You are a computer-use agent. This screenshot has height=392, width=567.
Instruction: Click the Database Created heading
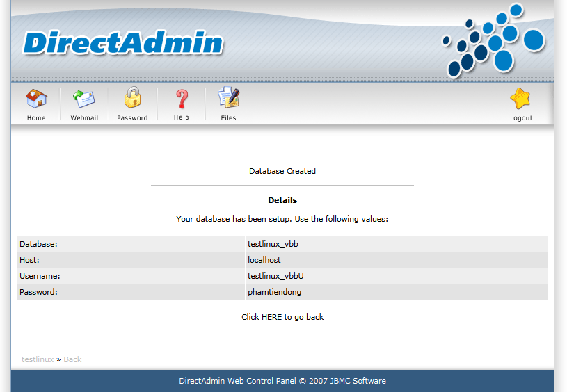tap(282, 171)
